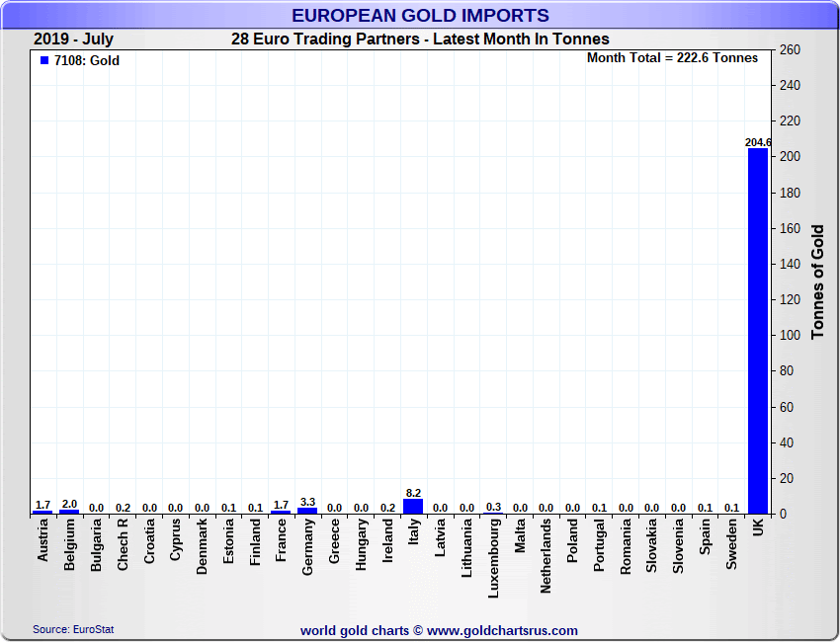Screen dimensions: 840x642
Task: Click the Cyprus axis label
Action: [x=175, y=539]
